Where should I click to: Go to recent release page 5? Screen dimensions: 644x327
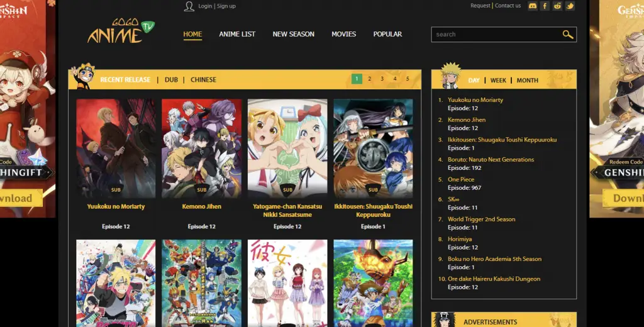408,79
